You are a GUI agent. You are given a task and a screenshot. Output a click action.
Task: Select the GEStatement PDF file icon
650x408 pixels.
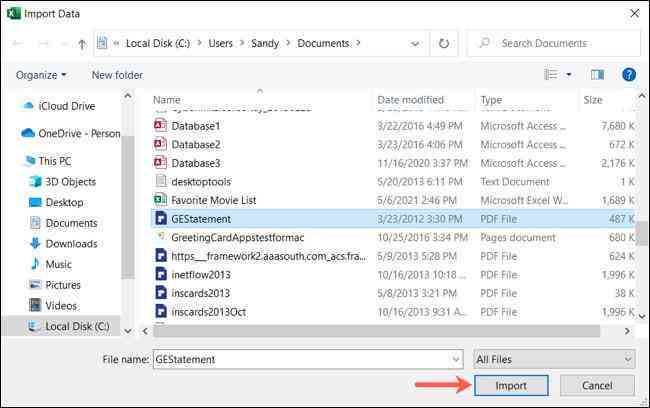[161, 219]
